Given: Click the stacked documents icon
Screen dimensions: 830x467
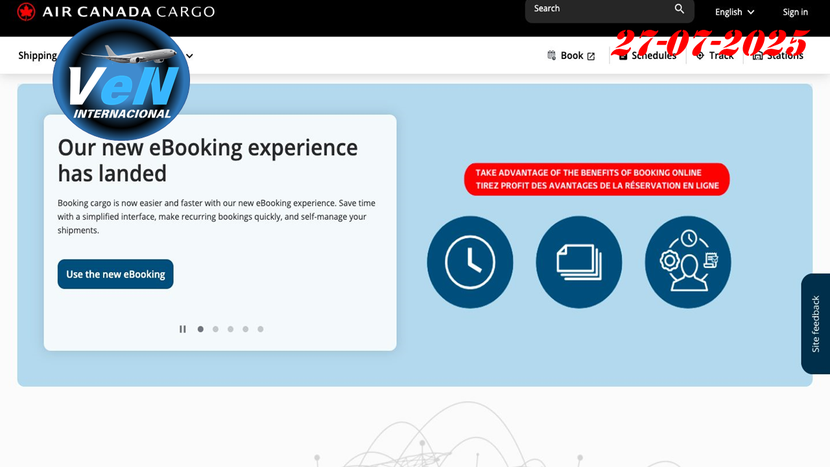Looking at the screenshot, I should pyautogui.click(x=579, y=262).
